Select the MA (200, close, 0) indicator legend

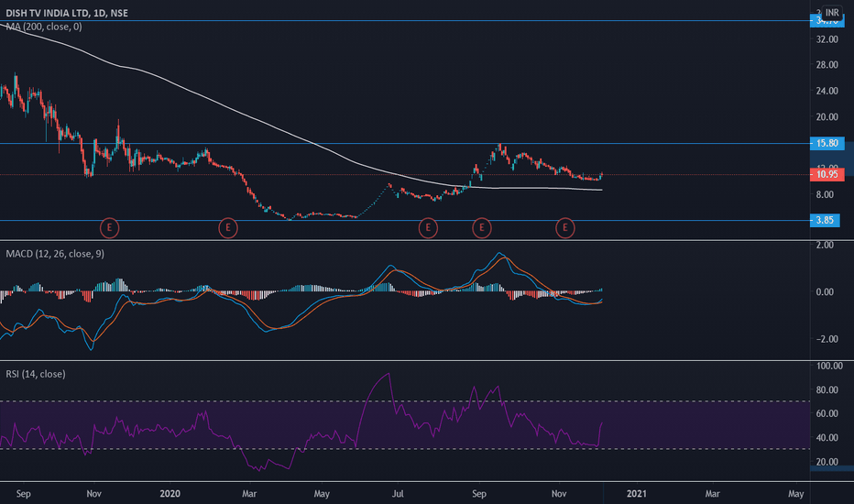coord(44,27)
